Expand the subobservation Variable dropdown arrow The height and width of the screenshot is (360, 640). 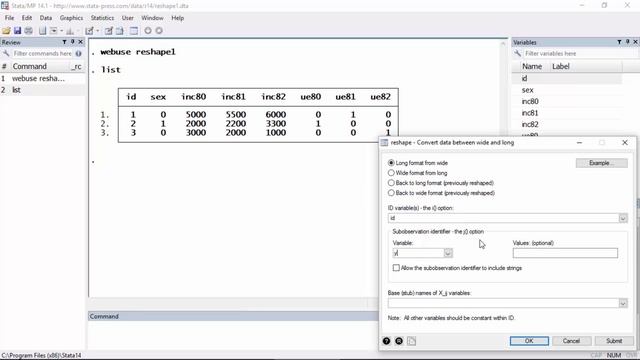448,253
